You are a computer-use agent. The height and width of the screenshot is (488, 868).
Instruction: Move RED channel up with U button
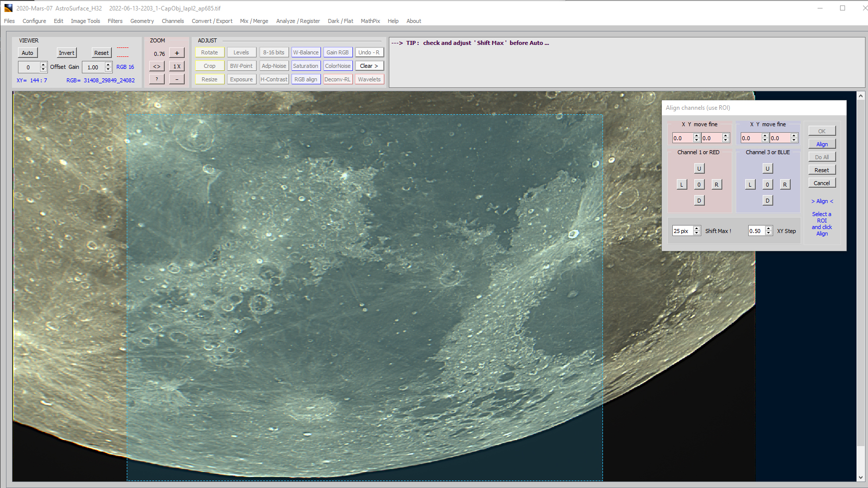click(699, 169)
